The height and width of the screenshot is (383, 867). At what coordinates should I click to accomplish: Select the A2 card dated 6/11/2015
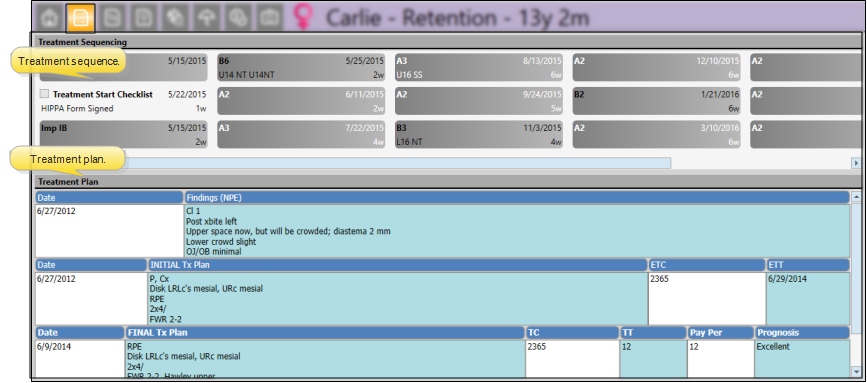pyautogui.click(x=301, y=101)
